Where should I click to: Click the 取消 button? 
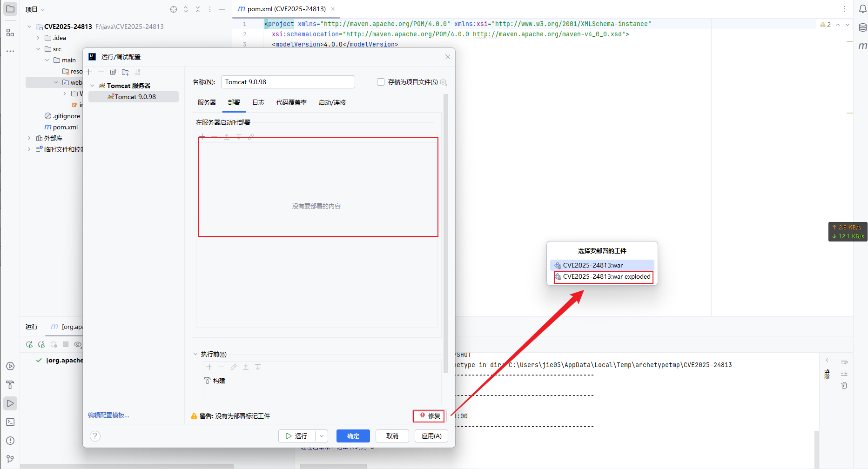click(392, 436)
